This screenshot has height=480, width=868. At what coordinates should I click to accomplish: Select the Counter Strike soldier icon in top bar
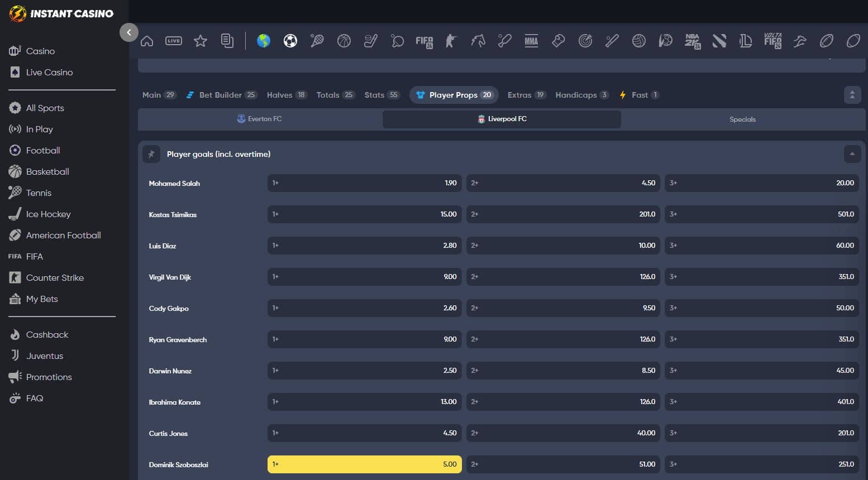451,41
